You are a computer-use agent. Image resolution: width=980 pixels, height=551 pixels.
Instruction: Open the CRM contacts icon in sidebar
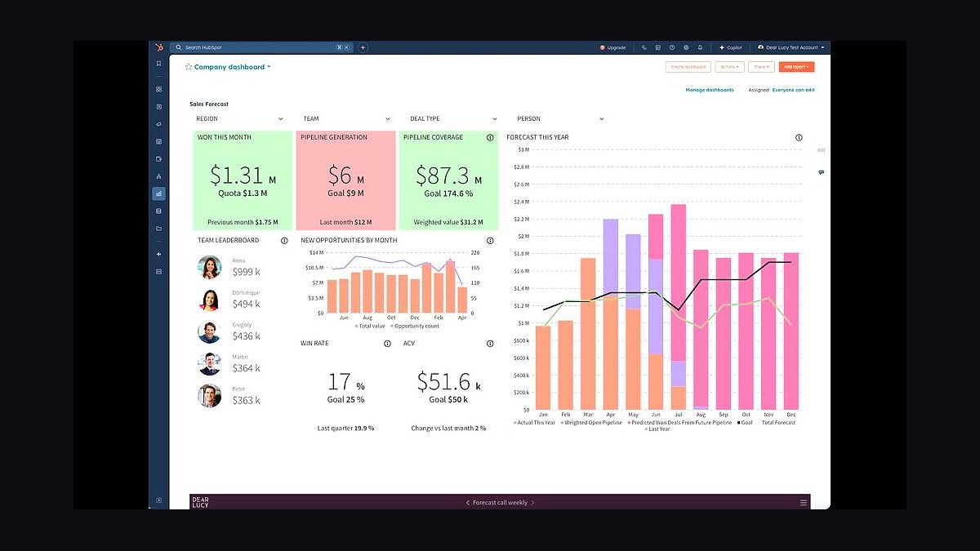tap(158, 107)
